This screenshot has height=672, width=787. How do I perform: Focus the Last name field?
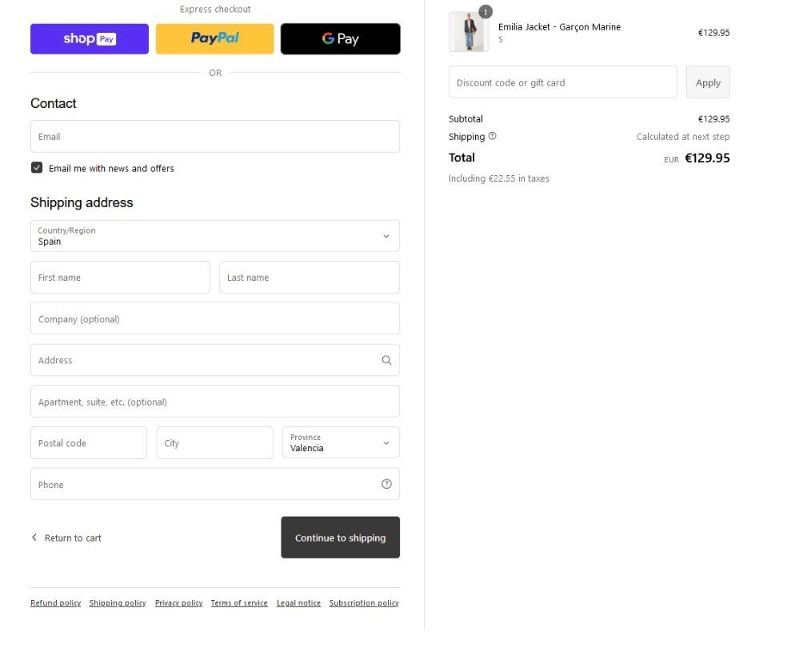pos(310,277)
